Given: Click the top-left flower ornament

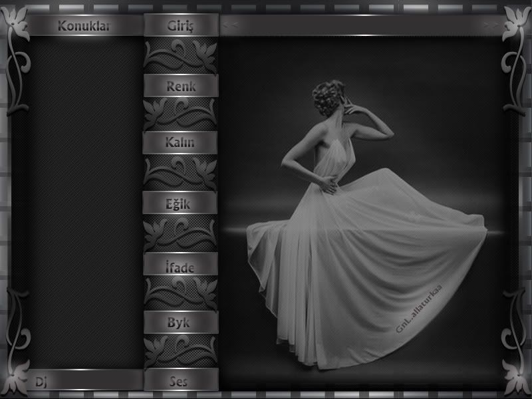Looking at the screenshot, I should (17, 27).
